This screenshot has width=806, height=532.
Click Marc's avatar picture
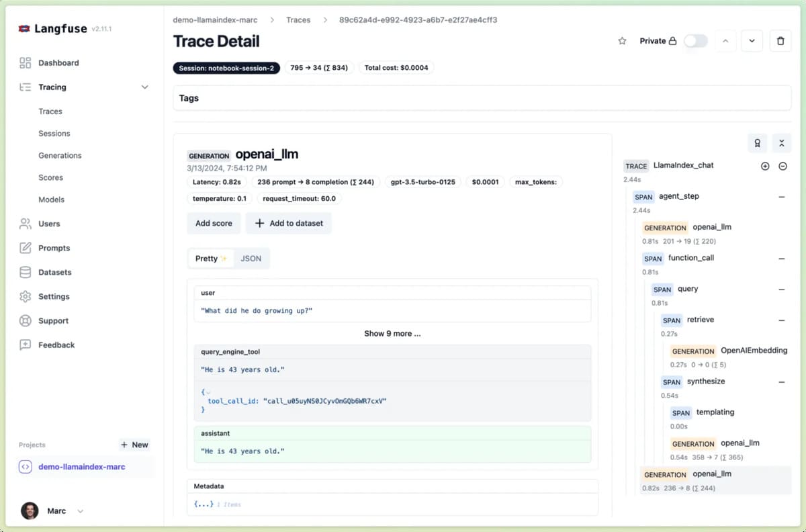[x=30, y=511]
